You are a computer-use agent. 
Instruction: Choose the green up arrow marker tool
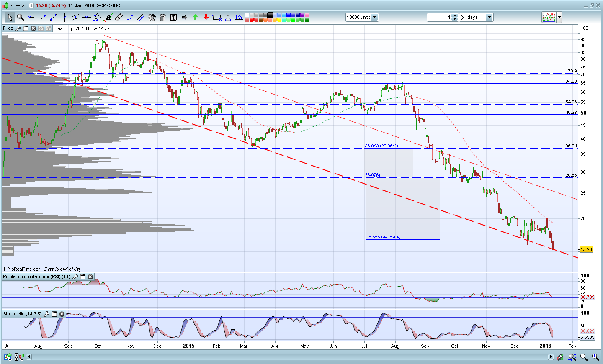click(x=195, y=17)
